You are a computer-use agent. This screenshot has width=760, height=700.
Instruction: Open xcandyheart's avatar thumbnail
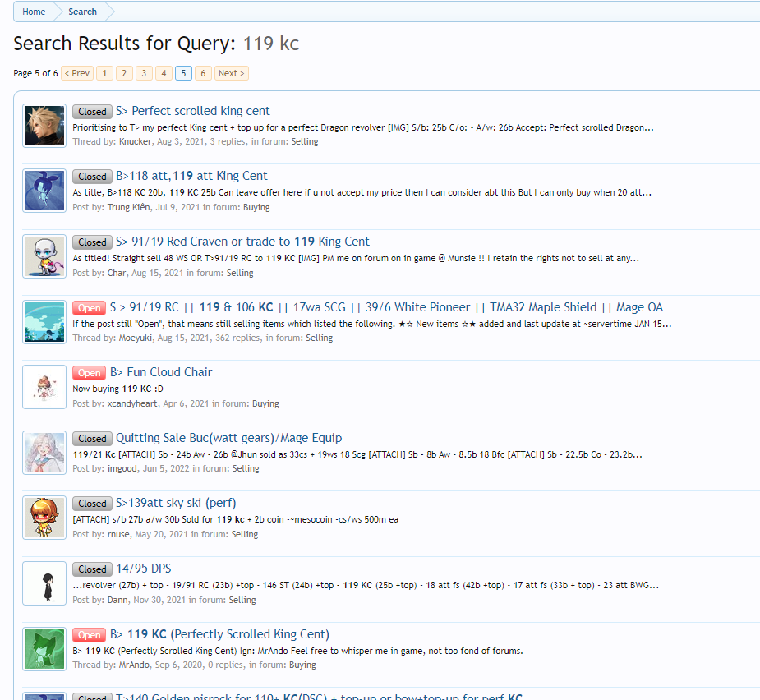[x=44, y=387]
